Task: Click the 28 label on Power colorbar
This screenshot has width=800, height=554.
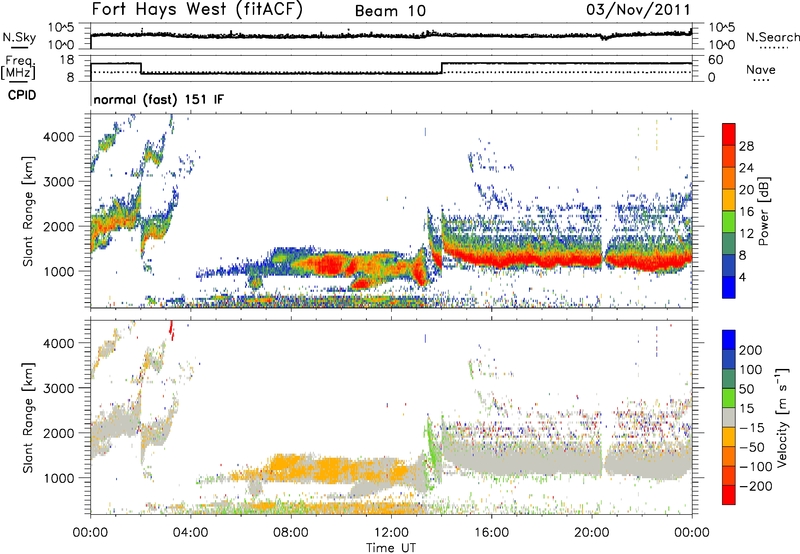Action: click(746, 146)
